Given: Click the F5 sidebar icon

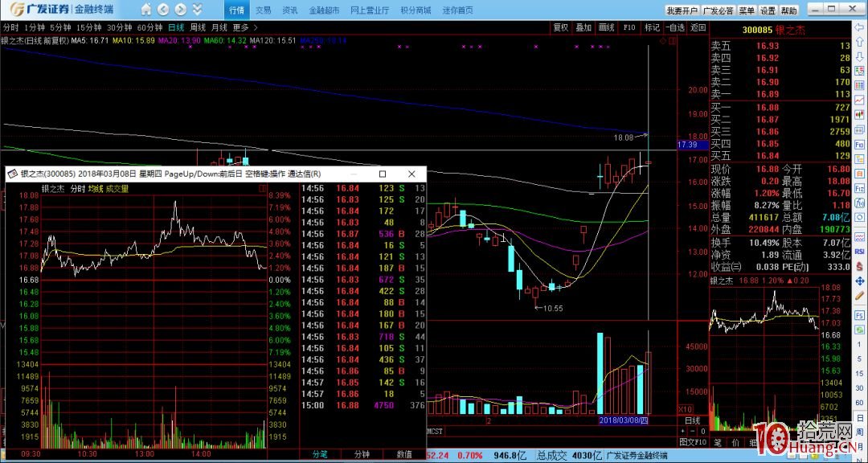Looking at the screenshot, I should [860, 316].
